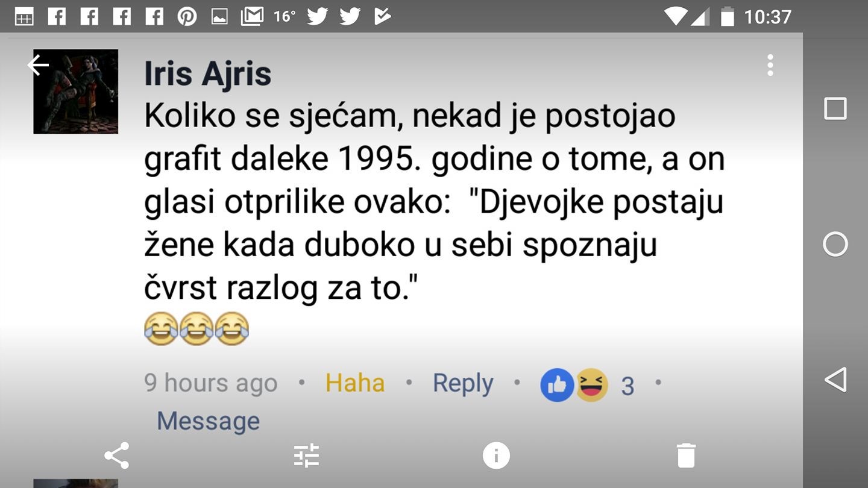
Task: Tap the thumbs-up reaction icon
Action: click(x=556, y=385)
